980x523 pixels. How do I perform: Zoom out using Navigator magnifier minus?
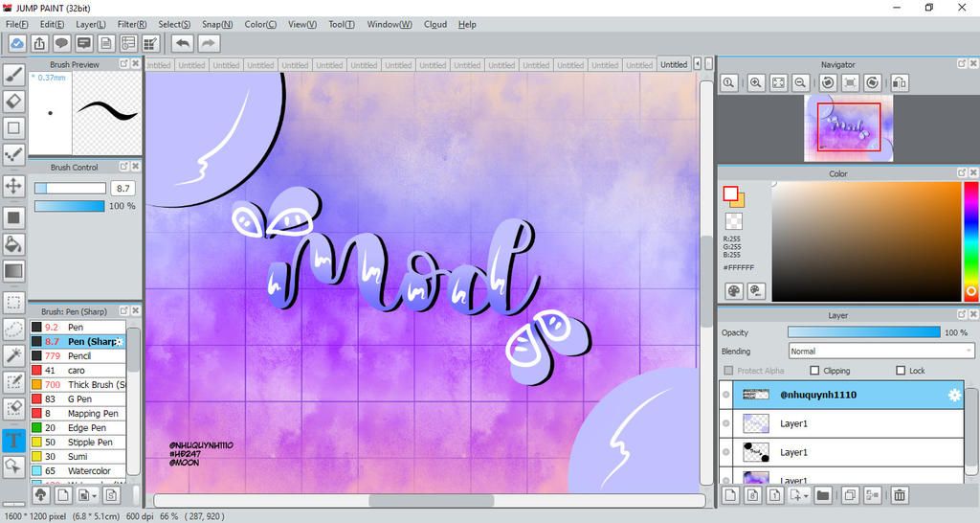(x=800, y=82)
